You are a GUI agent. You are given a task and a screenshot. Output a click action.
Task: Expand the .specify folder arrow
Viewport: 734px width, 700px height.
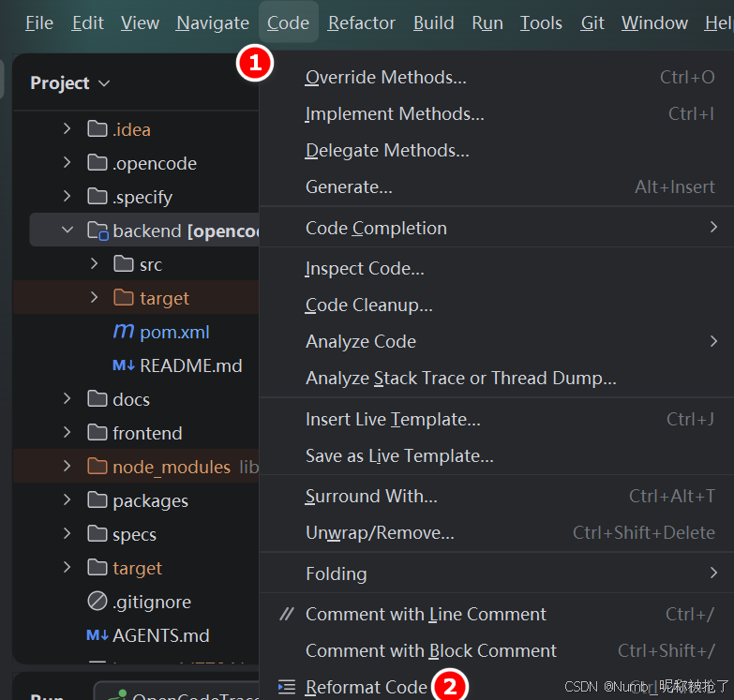(x=67, y=196)
